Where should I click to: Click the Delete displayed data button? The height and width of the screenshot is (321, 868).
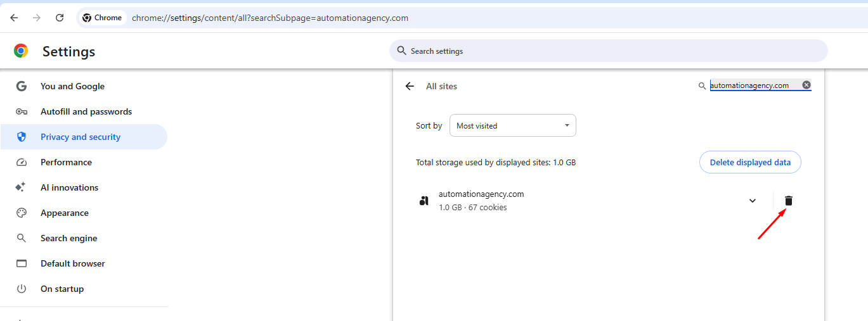(750, 162)
